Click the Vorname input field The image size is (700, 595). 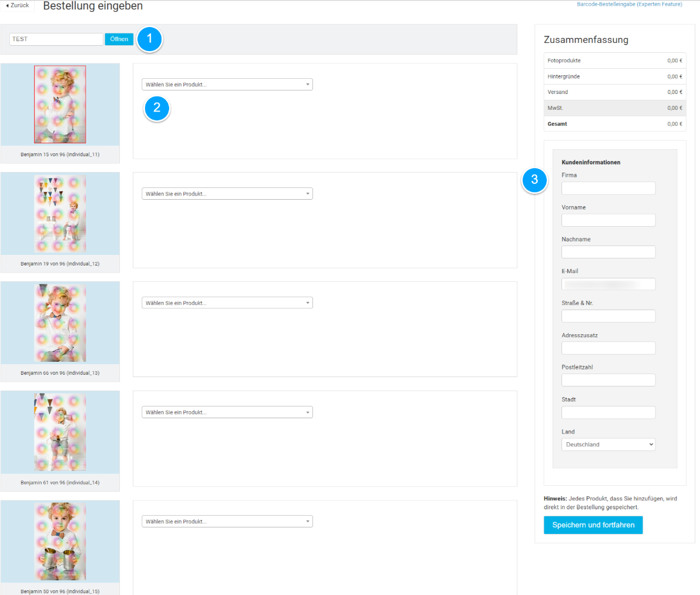point(608,220)
